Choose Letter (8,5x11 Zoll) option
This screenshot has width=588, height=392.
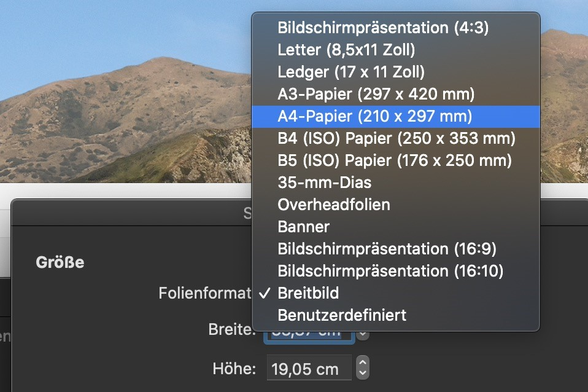click(346, 50)
